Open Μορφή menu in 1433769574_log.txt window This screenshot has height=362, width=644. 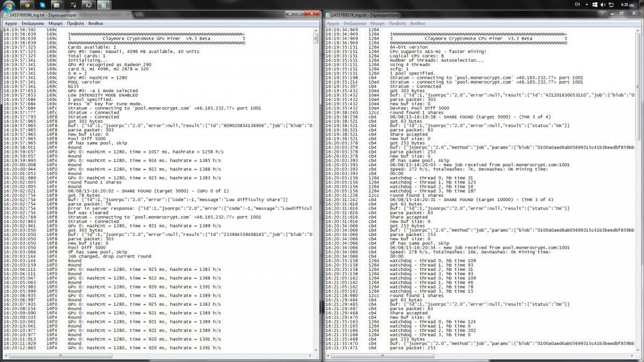point(377,24)
